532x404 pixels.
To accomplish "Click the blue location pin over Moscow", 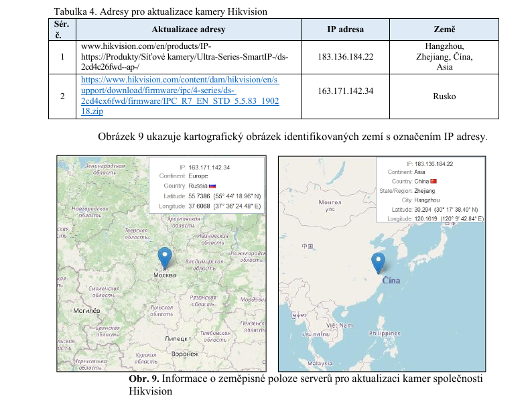I will (164, 257).
